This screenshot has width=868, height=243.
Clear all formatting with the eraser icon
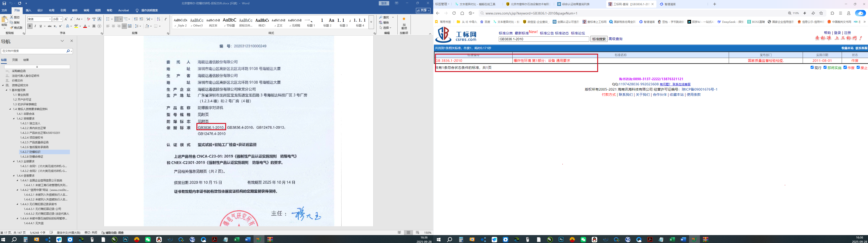tap(88, 19)
